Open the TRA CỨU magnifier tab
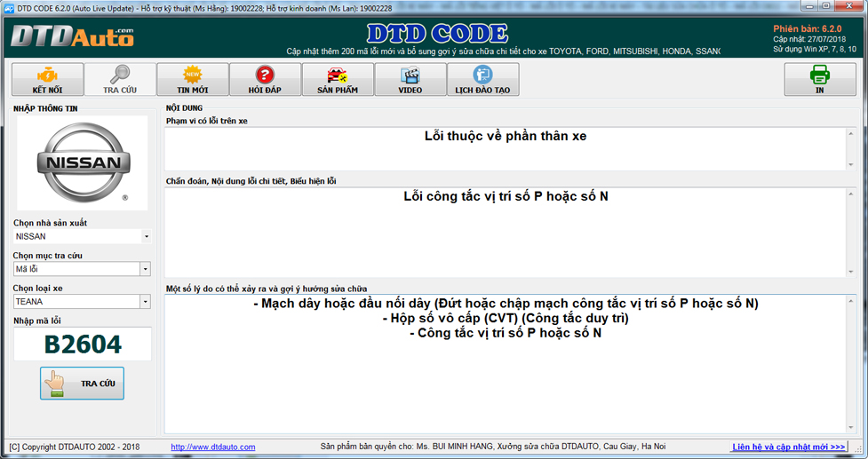Viewport: 868px width, 459px height. [x=120, y=80]
